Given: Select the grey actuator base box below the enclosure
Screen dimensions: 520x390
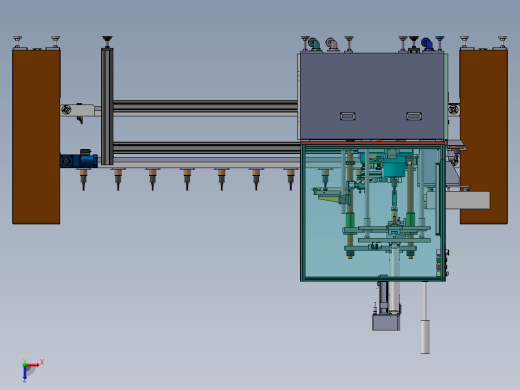Looking at the screenshot, I should click(386, 323).
